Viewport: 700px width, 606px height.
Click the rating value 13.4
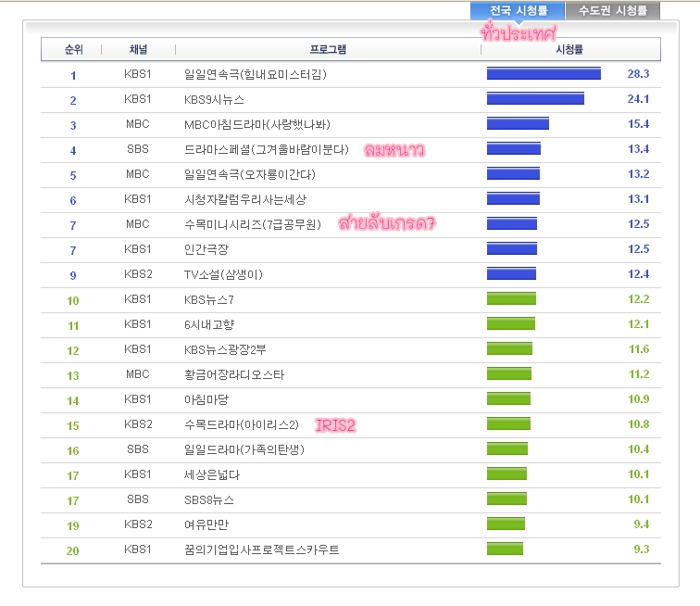click(x=638, y=149)
